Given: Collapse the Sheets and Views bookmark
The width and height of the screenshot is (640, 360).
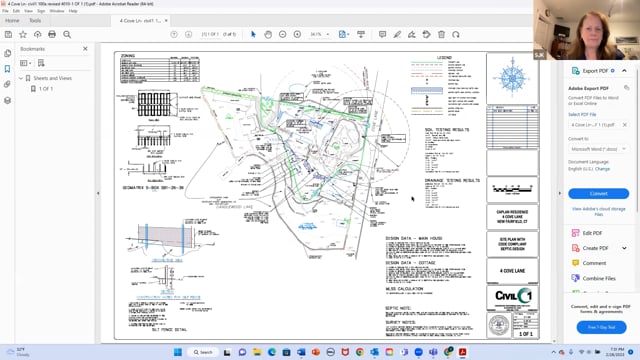Looking at the screenshot, I should (x=21, y=78).
